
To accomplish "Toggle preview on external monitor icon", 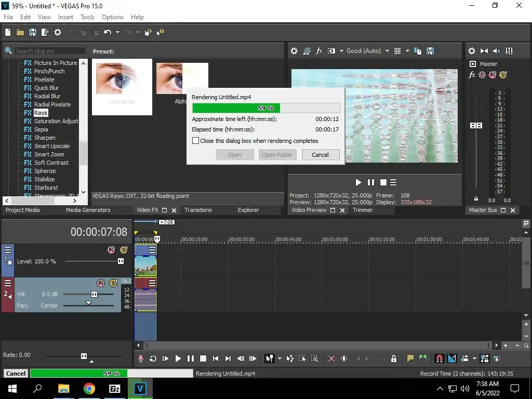I will [x=307, y=51].
